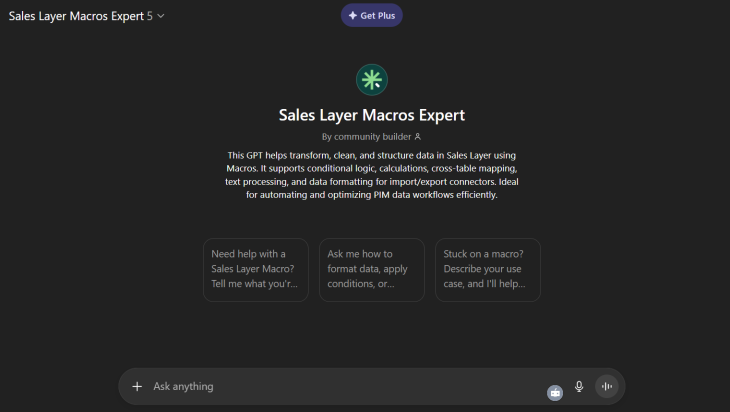
Task: Click the chevron arrow beside the GPT name
Action: (161, 16)
